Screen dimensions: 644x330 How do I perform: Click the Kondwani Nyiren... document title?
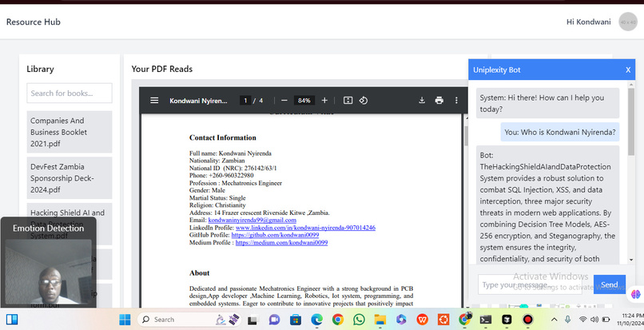[x=198, y=100]
